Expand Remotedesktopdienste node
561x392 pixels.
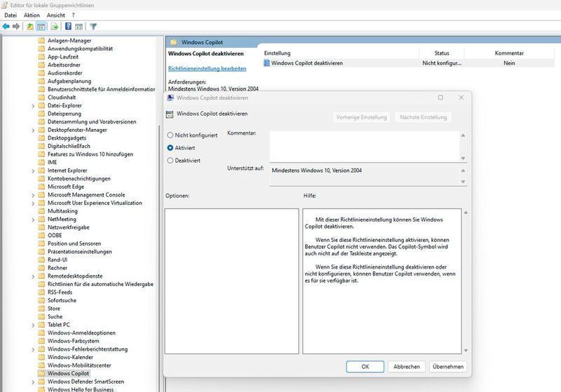tap(33, 276)
